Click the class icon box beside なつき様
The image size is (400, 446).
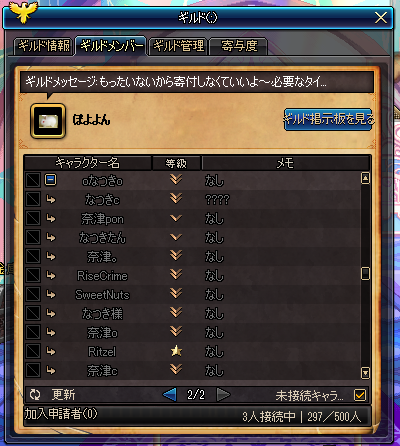pos(33,313)
